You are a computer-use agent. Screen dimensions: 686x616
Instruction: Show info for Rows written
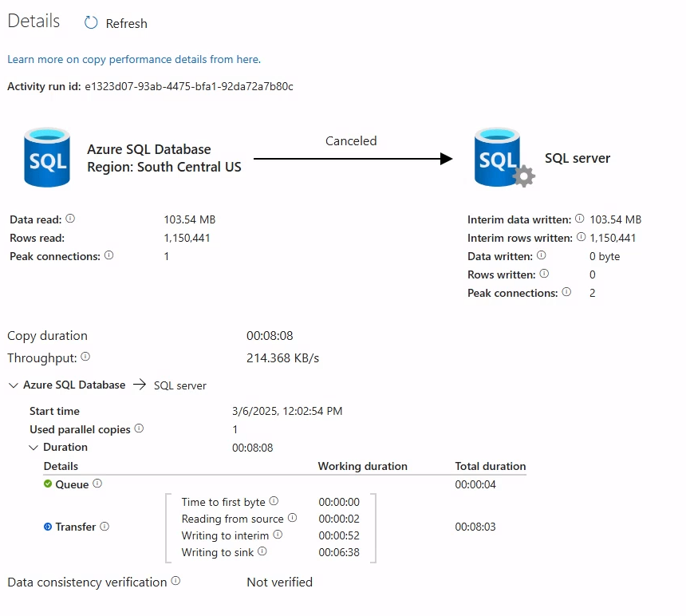pos(544,274)
